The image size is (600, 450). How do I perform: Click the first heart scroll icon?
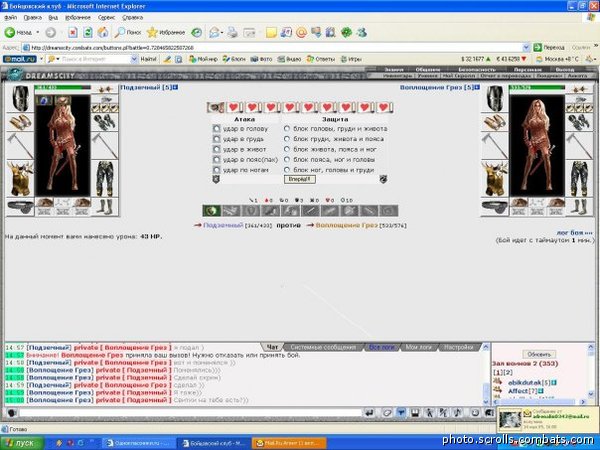234,107
